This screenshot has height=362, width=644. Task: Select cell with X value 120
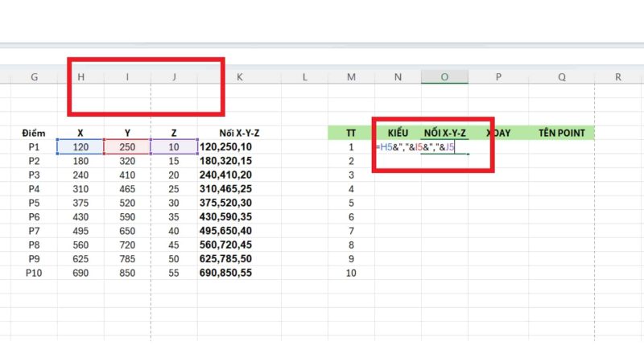click(81, 147)
